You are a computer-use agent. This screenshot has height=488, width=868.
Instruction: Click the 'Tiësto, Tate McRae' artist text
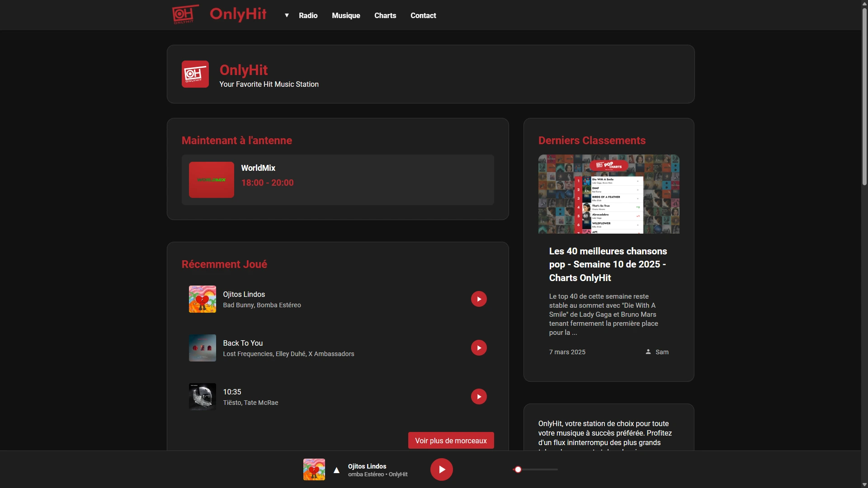pyautogui.click(x=250, y=403)
